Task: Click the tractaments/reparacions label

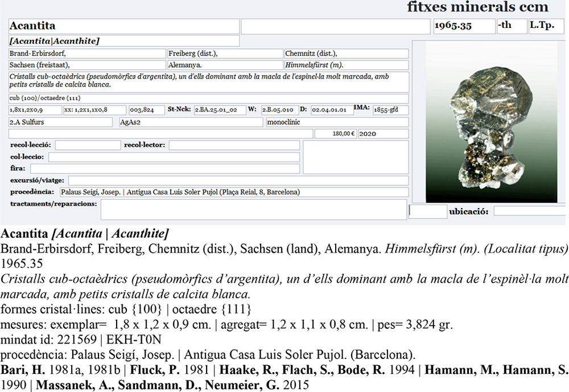Action: click(x=53, y=204)
